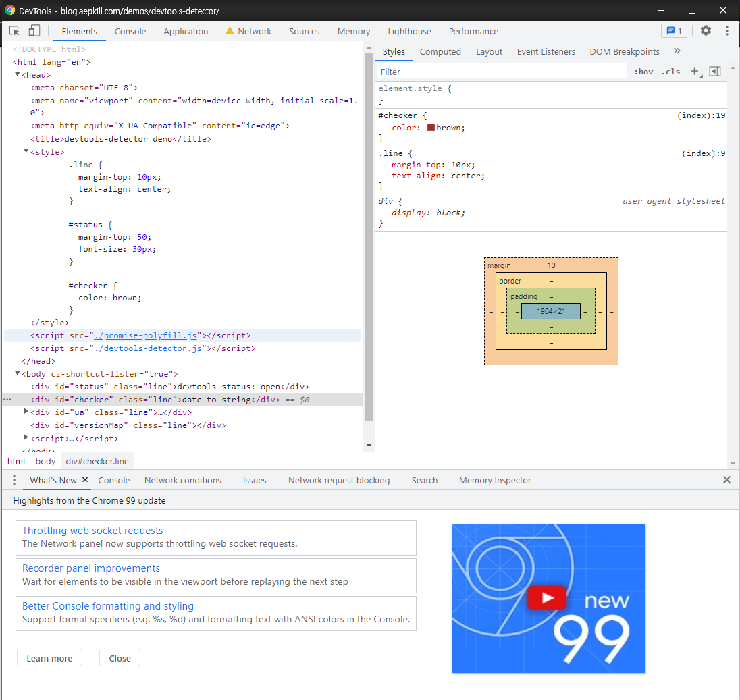Select div#checker.line breadcrumb
The height and width of the screenshot is (700, 740).
click(97, 461)
